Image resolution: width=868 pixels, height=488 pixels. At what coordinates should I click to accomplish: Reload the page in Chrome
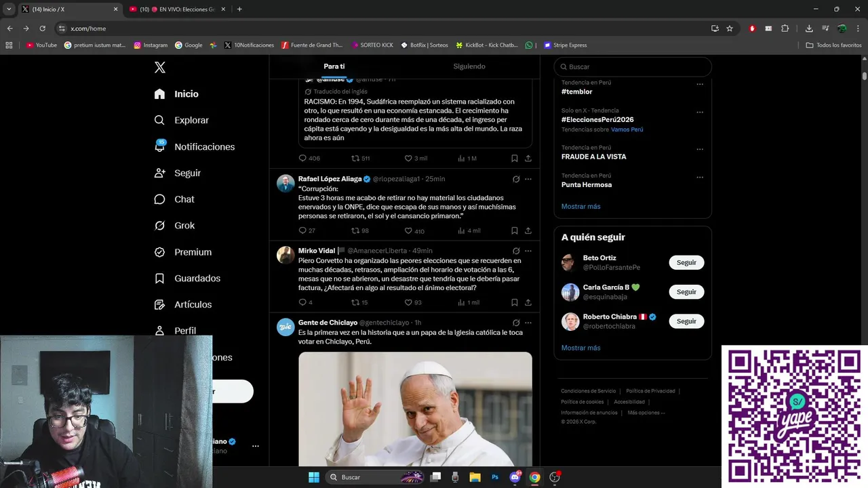point(42,28)
